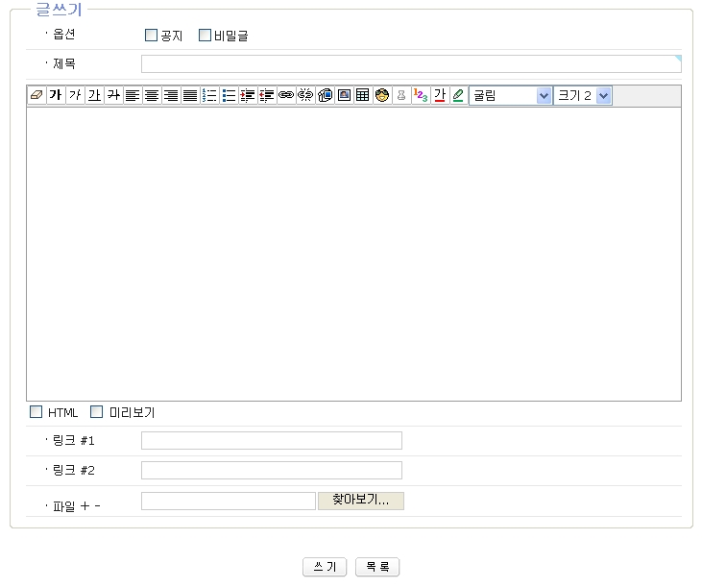Toggle strikethrough 가 formatting
Screen dimensions: 702x588
[x=113, y=95]
